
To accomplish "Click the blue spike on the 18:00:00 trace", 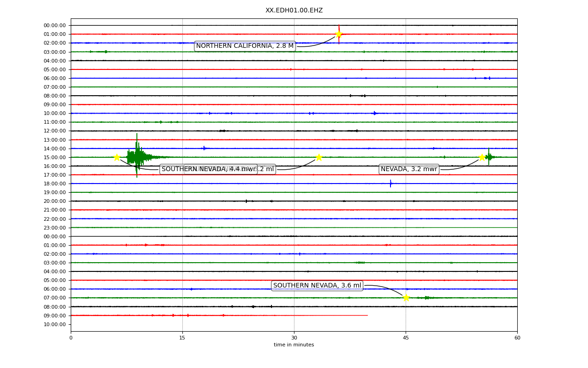I will pos(390,184).
